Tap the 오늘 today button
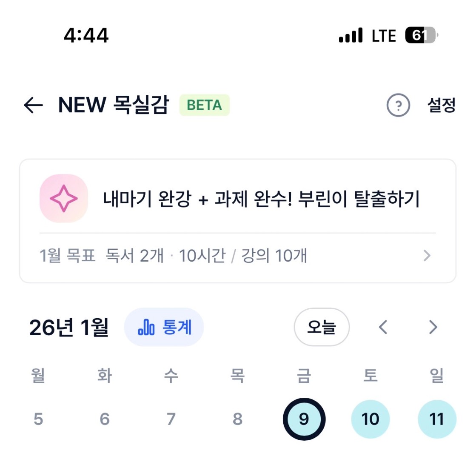Image resolution: width=476 pixels, height=456 pixels. (322, 327)
